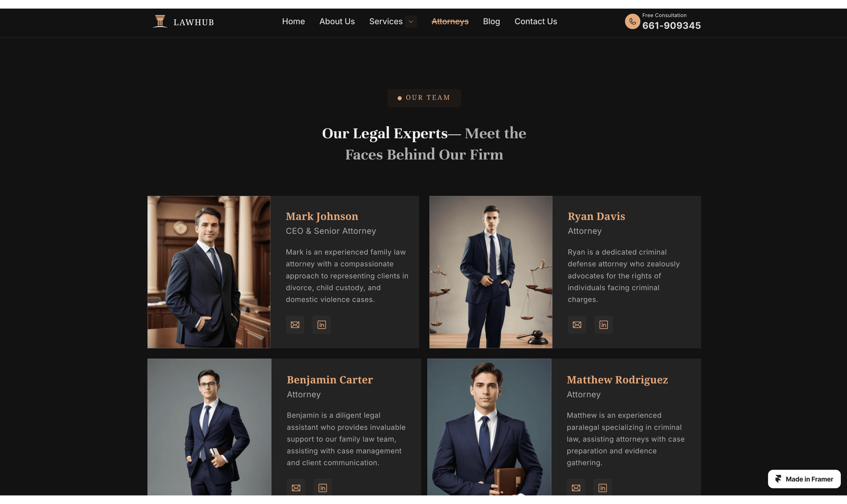
Task: Select the Attorneys nav item
Action: (x=450, y=21)
